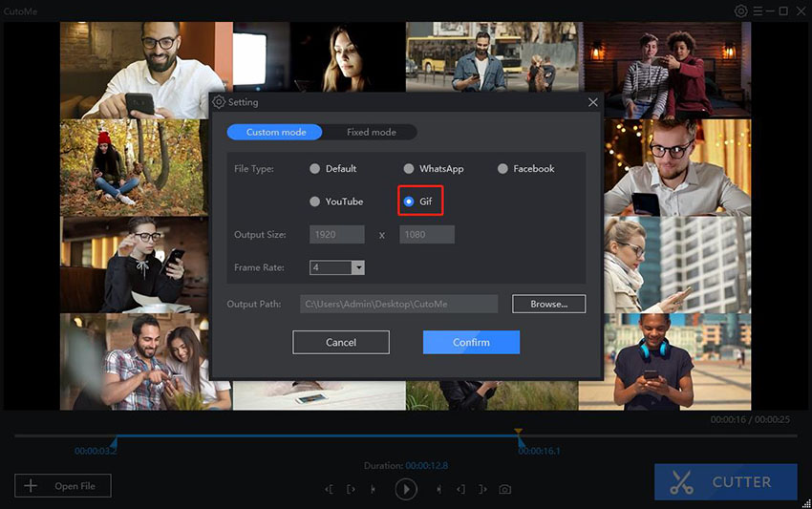Viewport: 812px width, 509px height.
Task: Cancel the Setting dialog
Action: click(x=341, y=342)
